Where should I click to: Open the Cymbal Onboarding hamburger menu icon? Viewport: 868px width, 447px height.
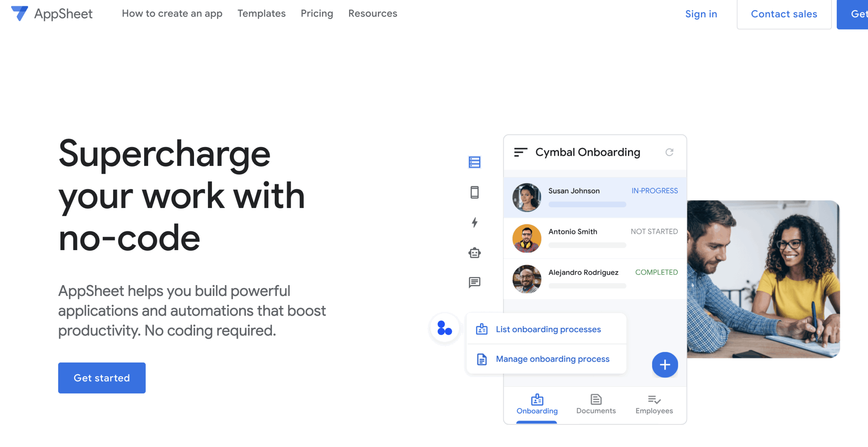(520, 152)
